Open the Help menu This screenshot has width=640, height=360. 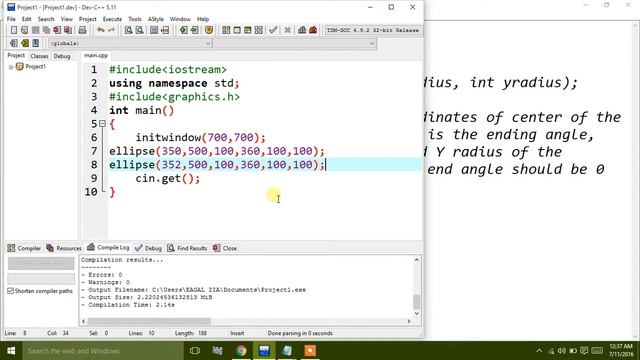pos(203,19)
